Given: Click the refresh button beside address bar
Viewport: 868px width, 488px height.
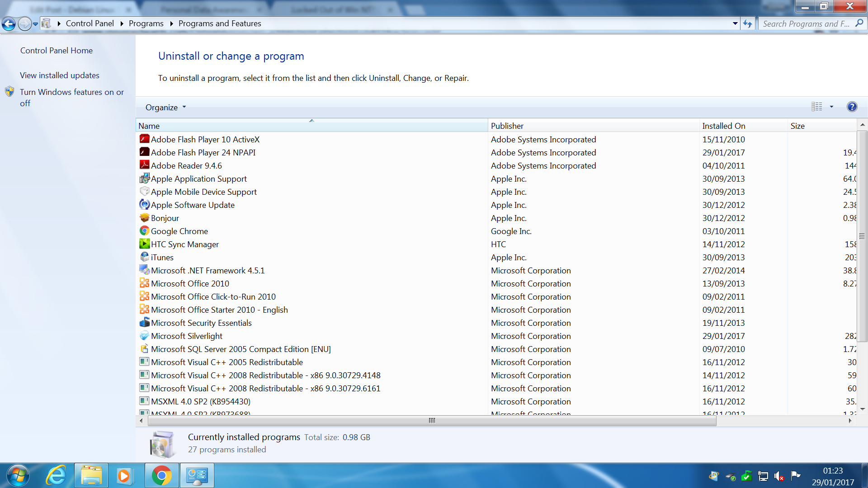Looking at the screenshot, I should pos(748,23).
